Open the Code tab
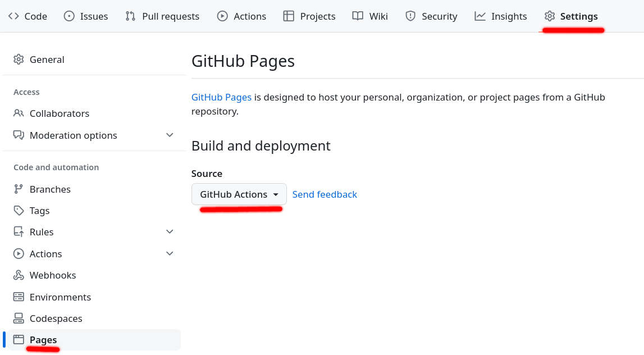The height and width of the screenshot is (355, 644). coord(28,16)
